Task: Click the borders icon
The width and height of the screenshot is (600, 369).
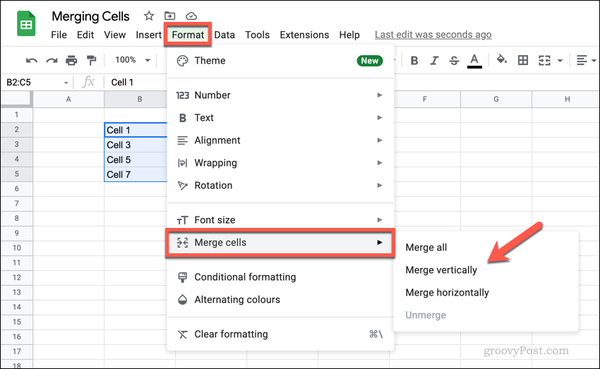Action: pyautogui.click(x=523, y=60)
